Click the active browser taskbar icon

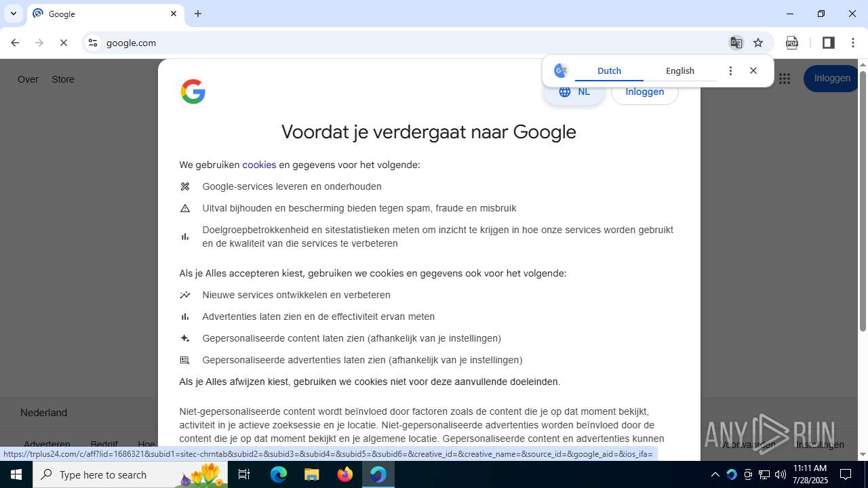(x=378, y=474)
